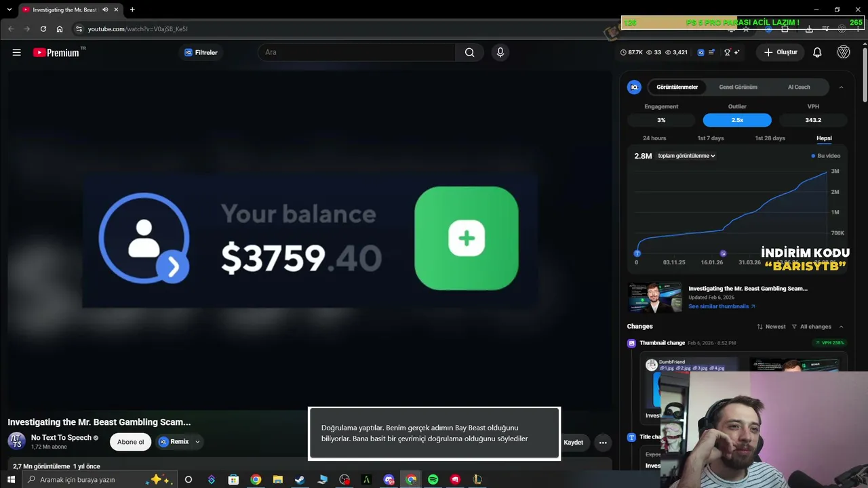The image size is (868, 488).
Task: Open the Chrome tab search dropdown
Action: [x=9, y=9]
